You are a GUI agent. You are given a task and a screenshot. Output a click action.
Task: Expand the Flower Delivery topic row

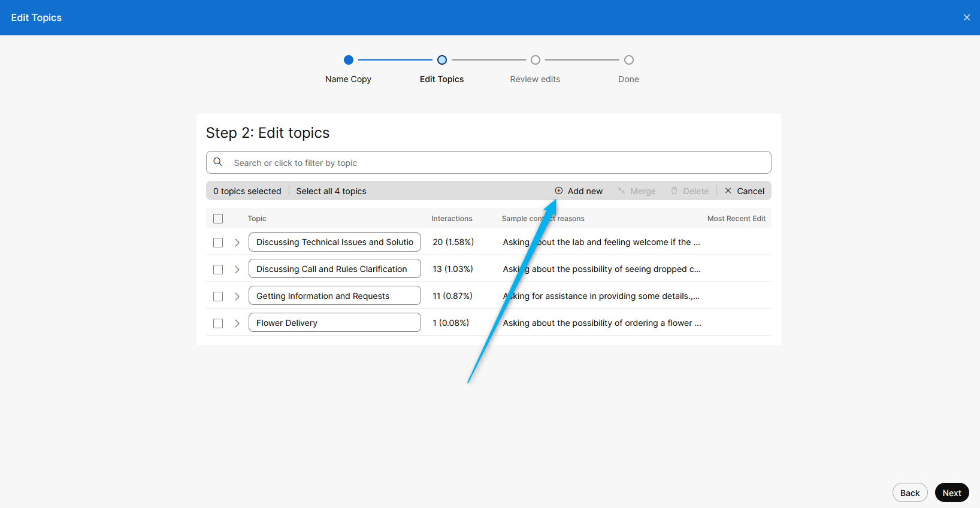[x=237, y=323]
